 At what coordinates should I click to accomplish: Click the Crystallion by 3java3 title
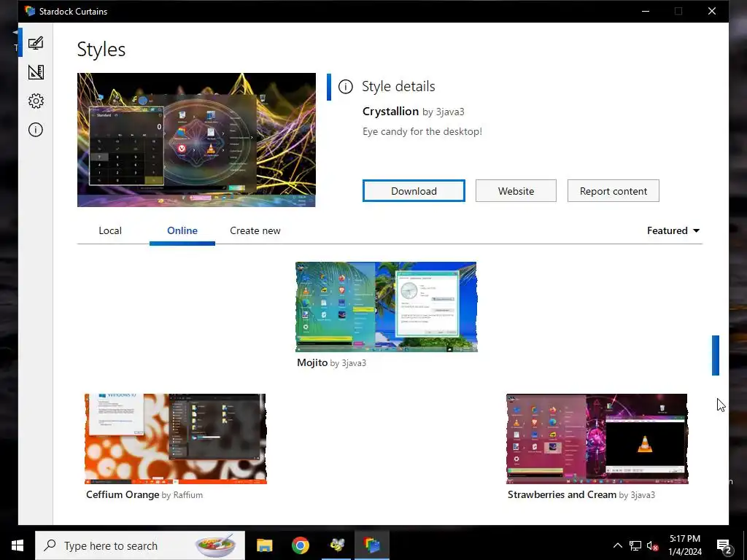(413, 112)
